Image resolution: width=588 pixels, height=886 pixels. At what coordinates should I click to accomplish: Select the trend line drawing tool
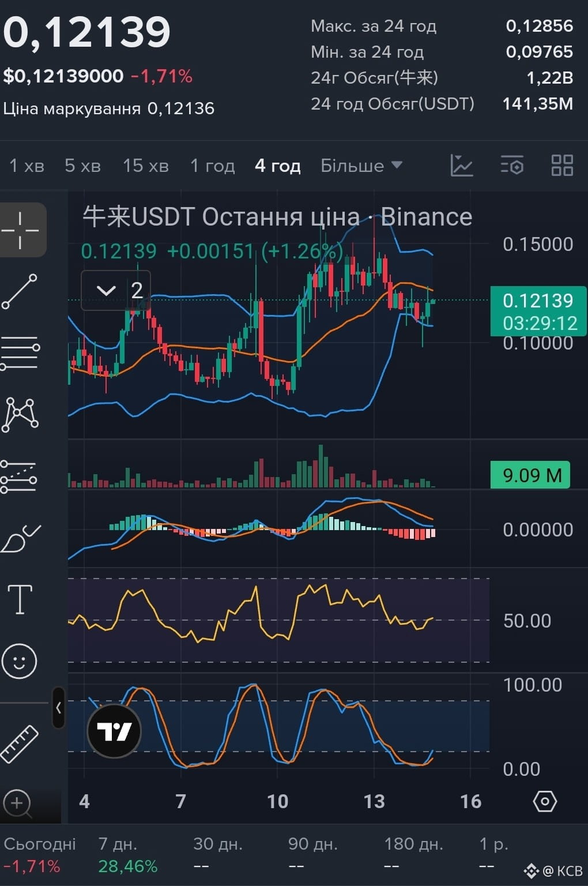20,291
